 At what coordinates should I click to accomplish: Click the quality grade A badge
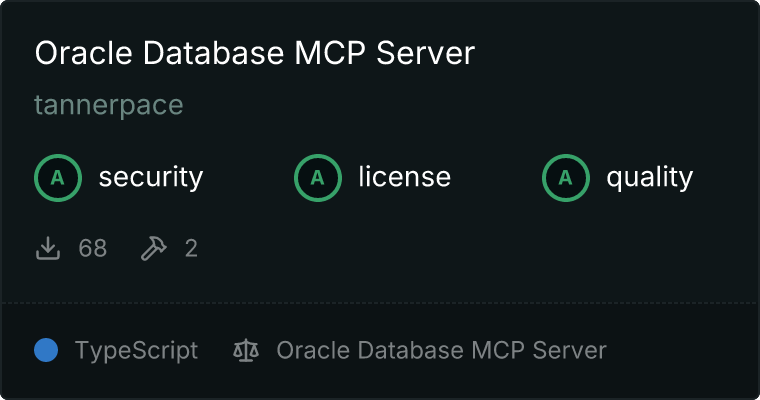tap(566, 178)
